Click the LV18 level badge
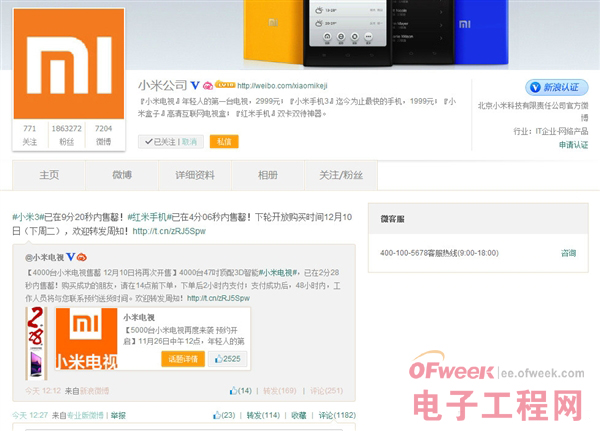This screenshot has width=600, height=431. (x=225, y=85)
